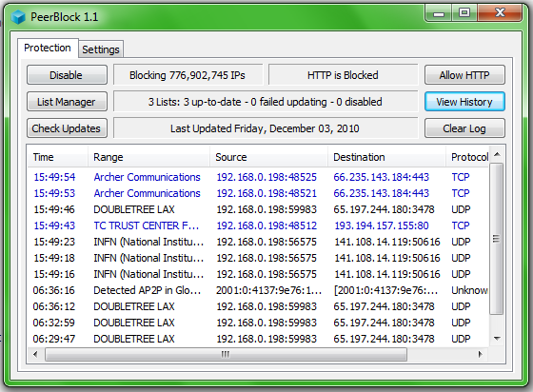Select the TC TRUST CENTER log row
The width and height of the screenshot is (533, 392).
tap(258, 225)
